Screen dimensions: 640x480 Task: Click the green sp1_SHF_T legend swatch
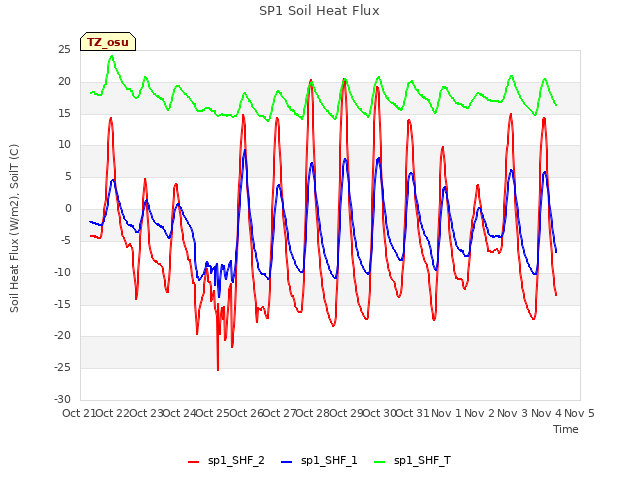(380, 461)
